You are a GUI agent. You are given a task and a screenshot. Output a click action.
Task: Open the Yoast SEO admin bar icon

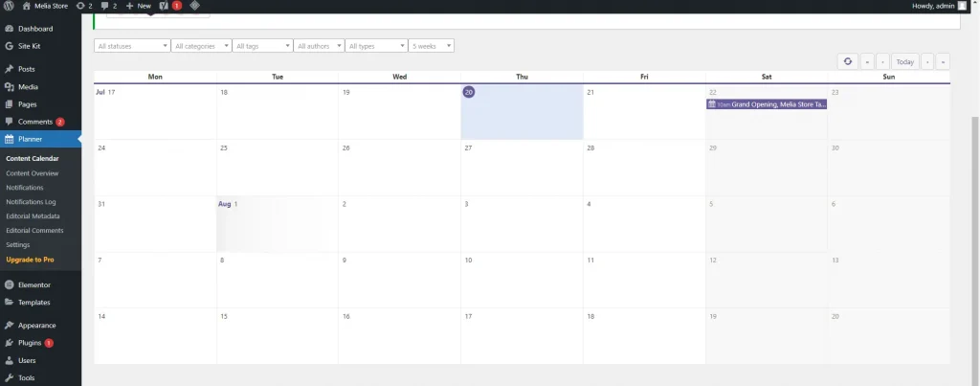(x=170, y=6)
